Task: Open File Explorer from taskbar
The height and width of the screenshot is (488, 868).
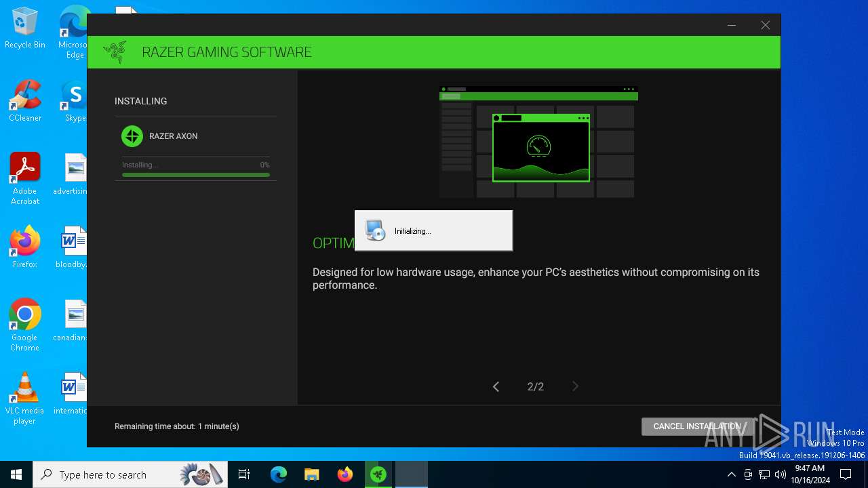Action: point(311,474)
